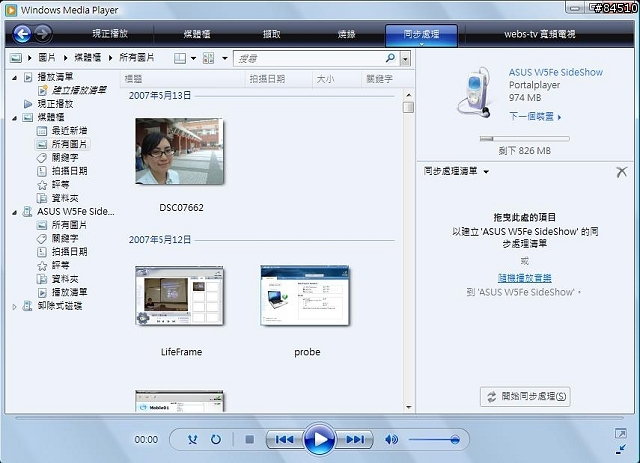Click 隨機播放音樂 link
Screen dimensions: 640x463
click(x=524, y=278)
